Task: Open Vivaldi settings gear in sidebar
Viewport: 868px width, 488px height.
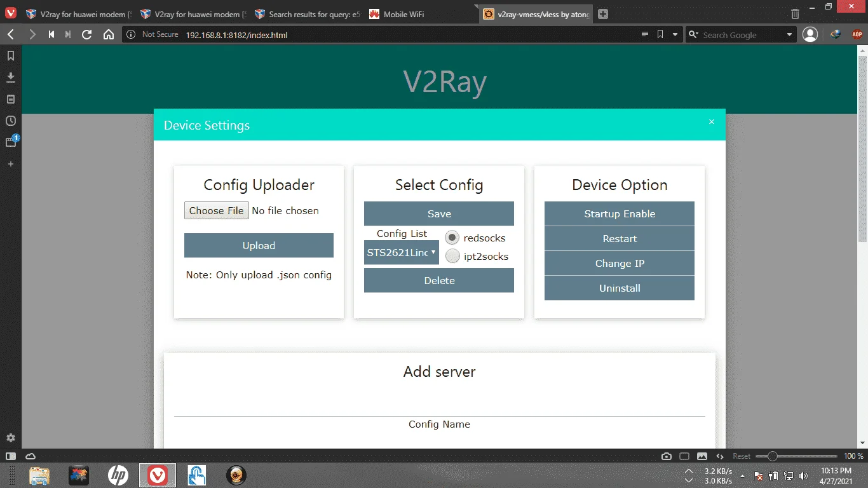Action: point(11,438)
